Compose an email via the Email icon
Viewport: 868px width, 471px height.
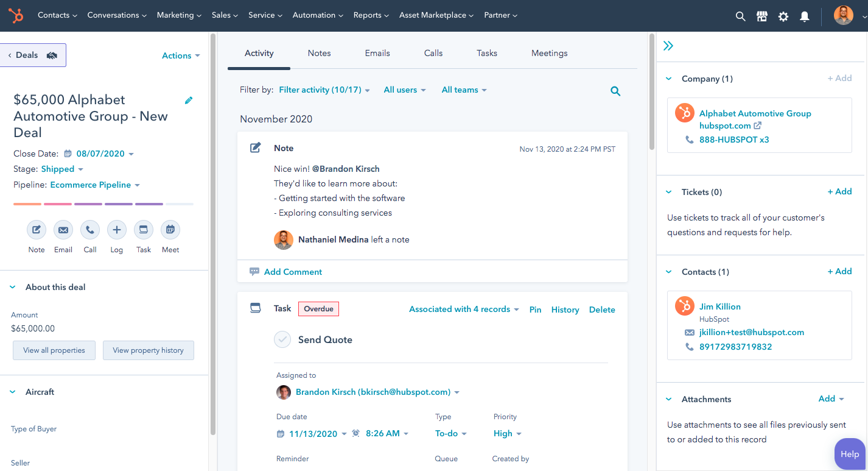tap(63, 230)
